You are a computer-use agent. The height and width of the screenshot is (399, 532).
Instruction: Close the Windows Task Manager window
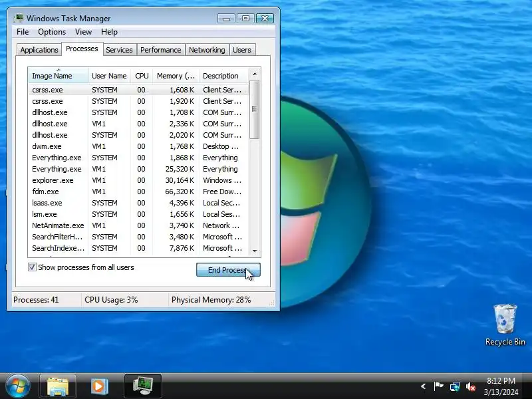265,19
